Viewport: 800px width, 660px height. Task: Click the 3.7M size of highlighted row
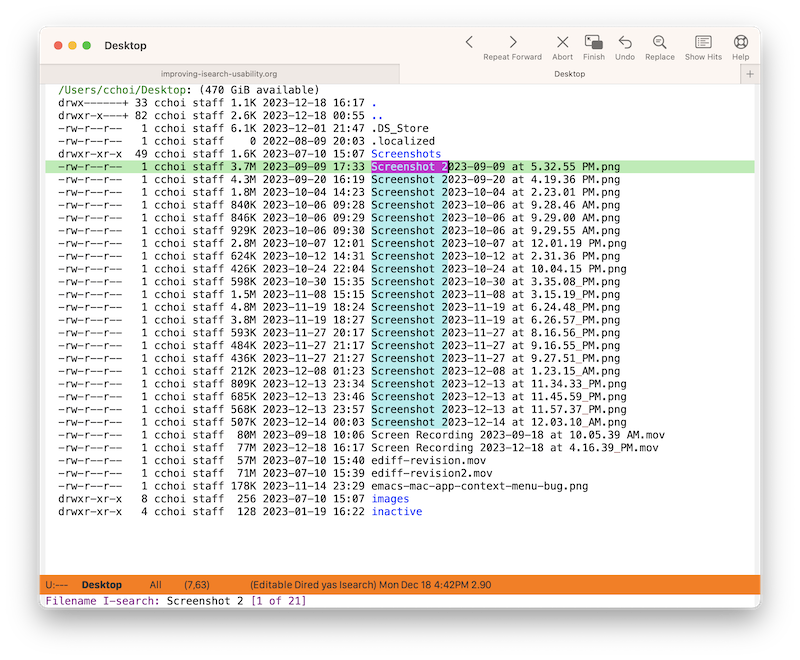[x=243, y=167]
